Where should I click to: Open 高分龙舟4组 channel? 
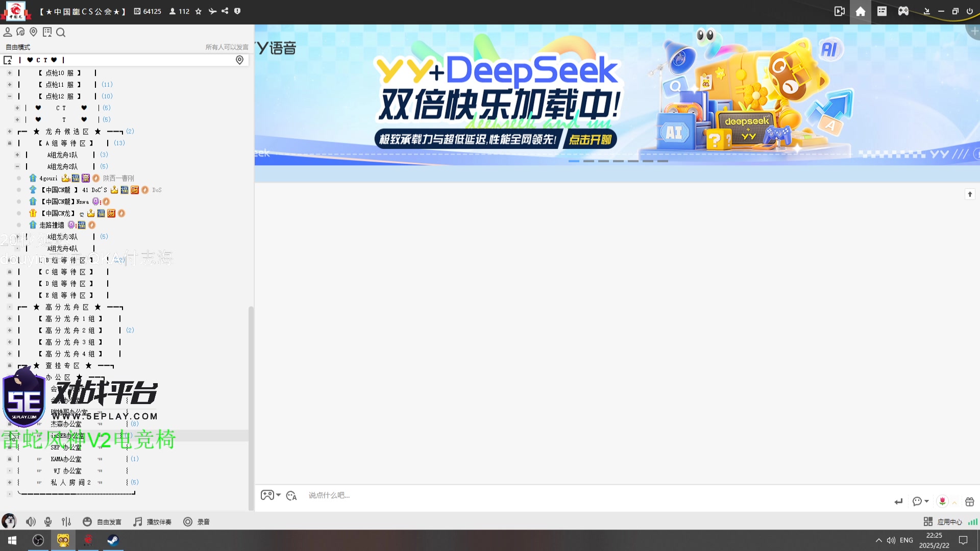[x=70, y=354]
